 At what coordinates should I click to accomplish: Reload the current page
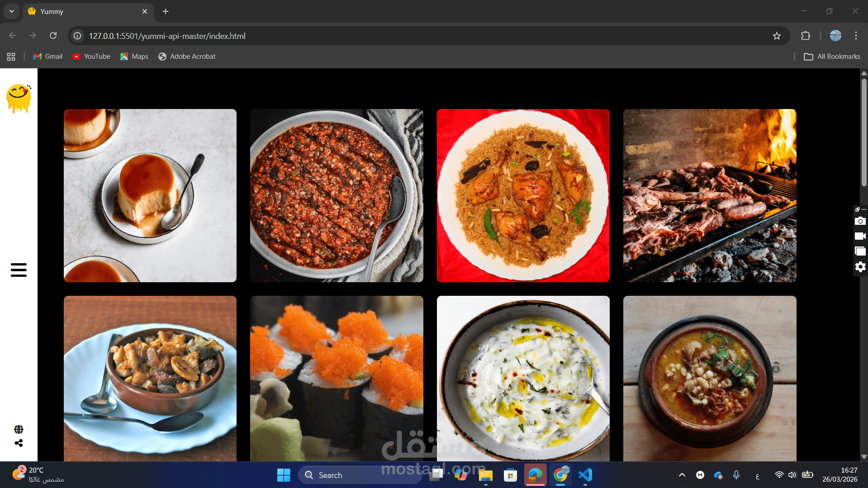coord(53,36)
